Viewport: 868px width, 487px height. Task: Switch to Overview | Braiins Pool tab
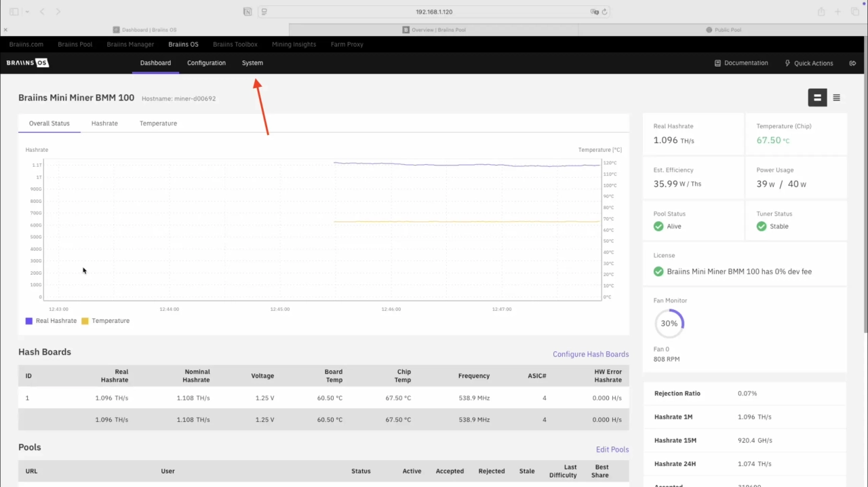pyautogui.click(x=434, y=30)
